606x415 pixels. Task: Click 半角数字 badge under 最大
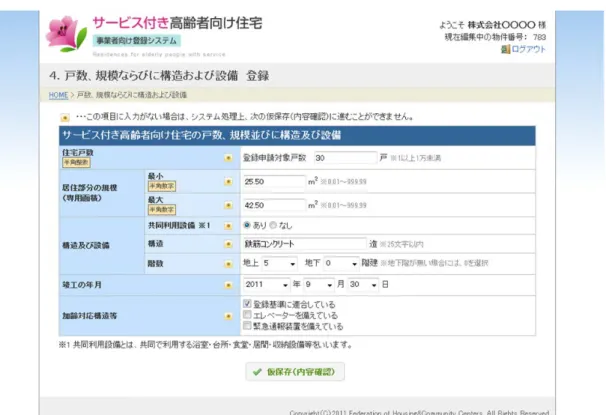pyautogui.click(x=162, y=210)
